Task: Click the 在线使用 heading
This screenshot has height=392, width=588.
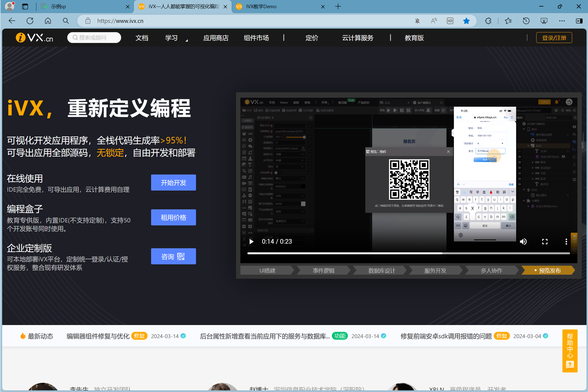Action: (25, 179)
